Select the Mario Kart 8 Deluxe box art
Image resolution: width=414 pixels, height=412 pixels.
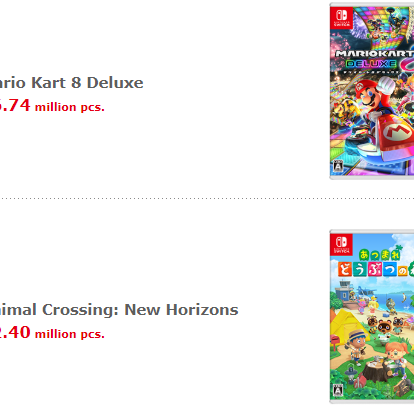(372, 91)
